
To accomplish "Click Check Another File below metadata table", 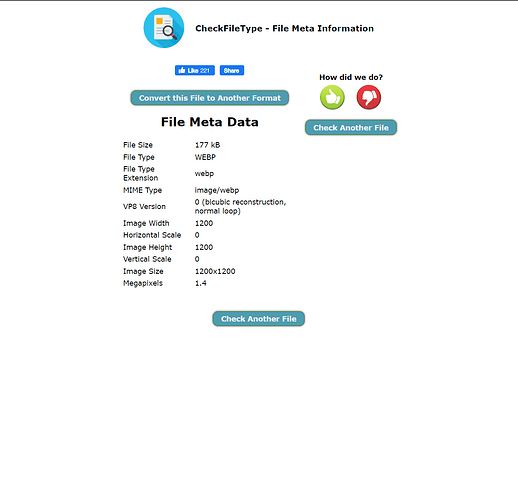I will tap(259, 319).
